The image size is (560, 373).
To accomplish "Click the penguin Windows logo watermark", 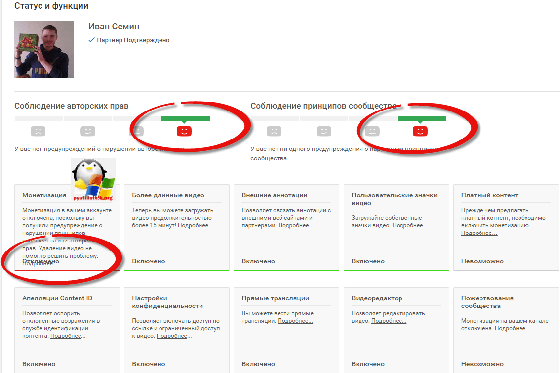I will tap(94, 179).
